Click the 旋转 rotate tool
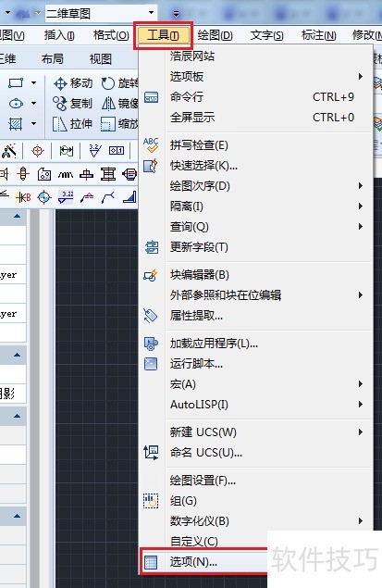This screenshot has height=588, width=382. (x=120, y=82)
